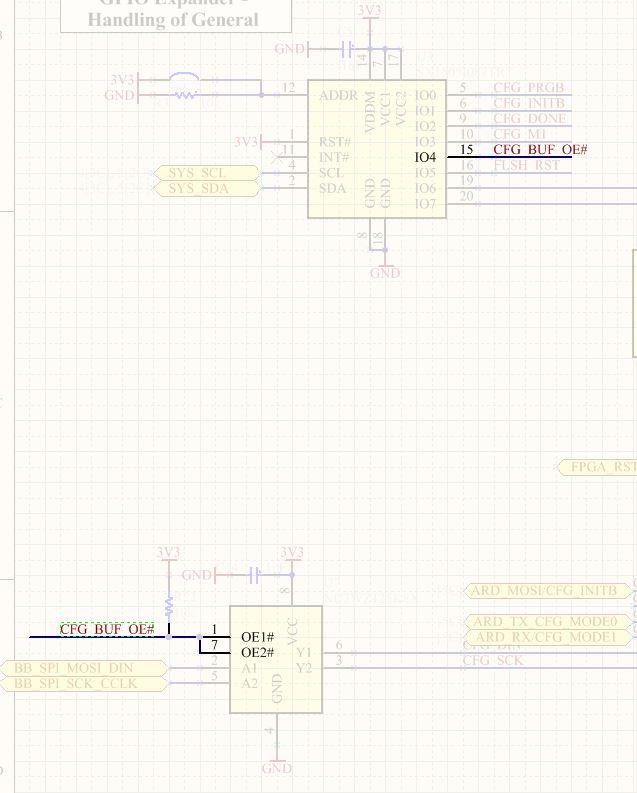Viewport: 637px width, 793px height.
Task: Select the GND symbol below the GPIO expander
Action: tap(385, 271)
